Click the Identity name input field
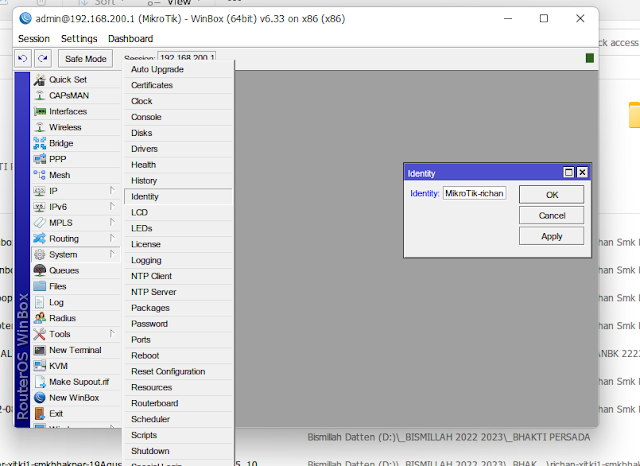The width and height of the screenshot is (640, 466). 475,193
